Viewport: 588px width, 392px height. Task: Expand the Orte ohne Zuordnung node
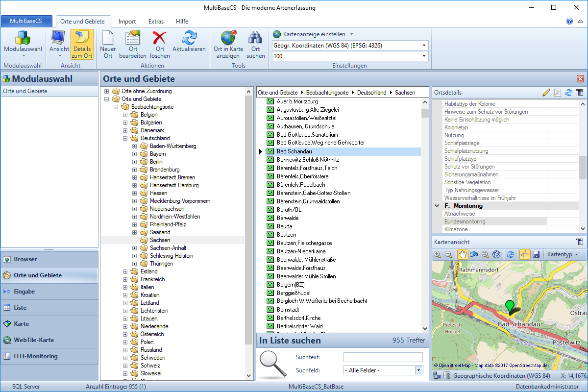pyautogui.click(x=106, y=91)
